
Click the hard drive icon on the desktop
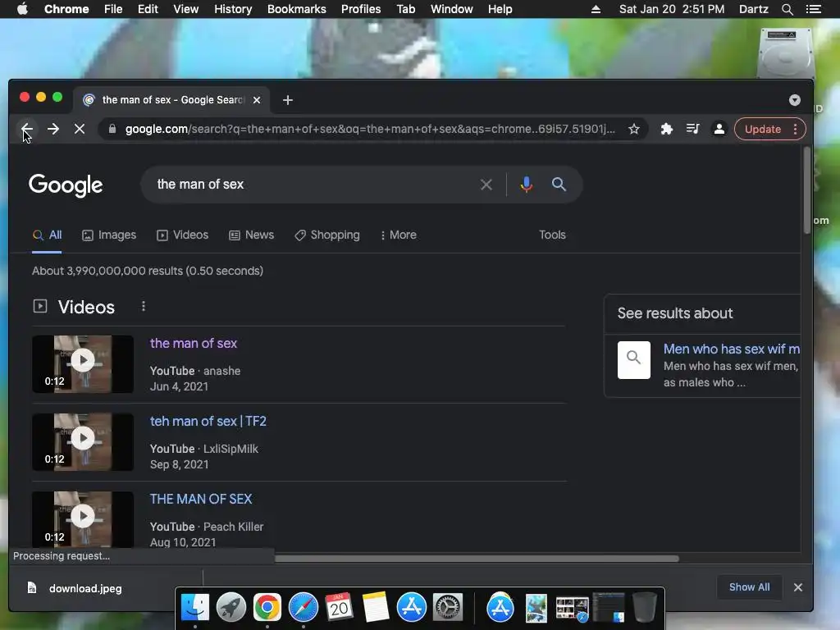pos(785,53)
